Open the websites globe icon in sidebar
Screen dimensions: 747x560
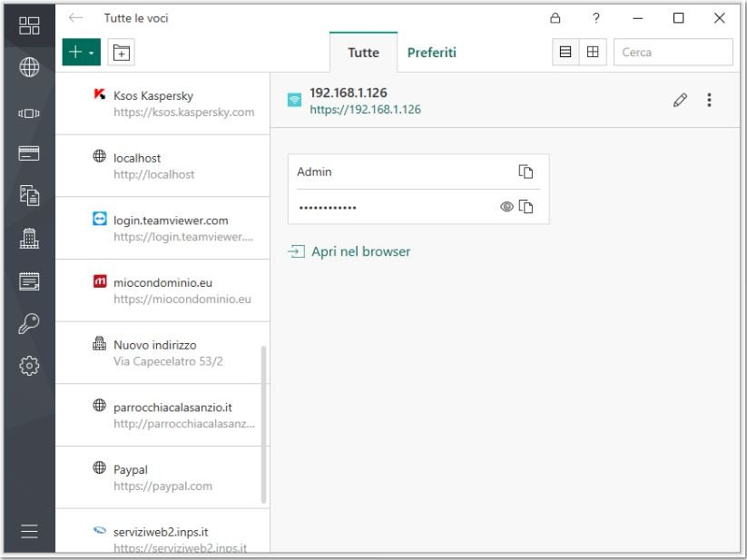[x=29, y=67]
